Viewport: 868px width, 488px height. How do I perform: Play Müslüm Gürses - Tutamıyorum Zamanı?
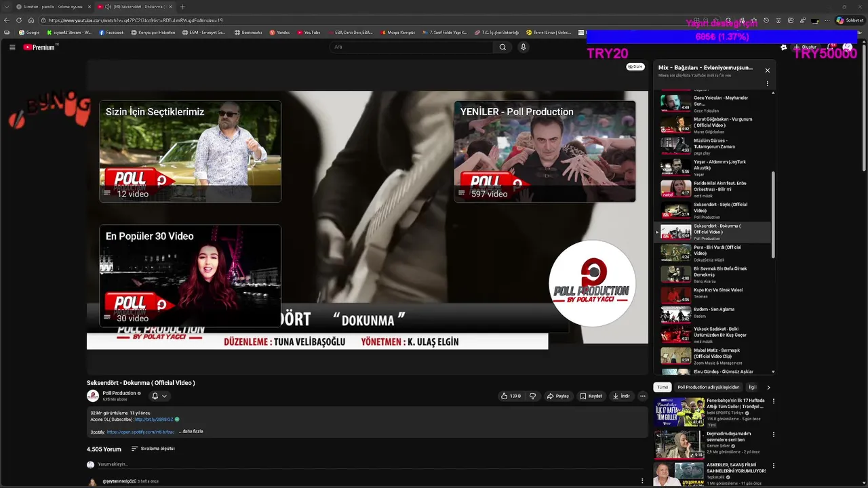pyautogui.click(x=712, y=145)
